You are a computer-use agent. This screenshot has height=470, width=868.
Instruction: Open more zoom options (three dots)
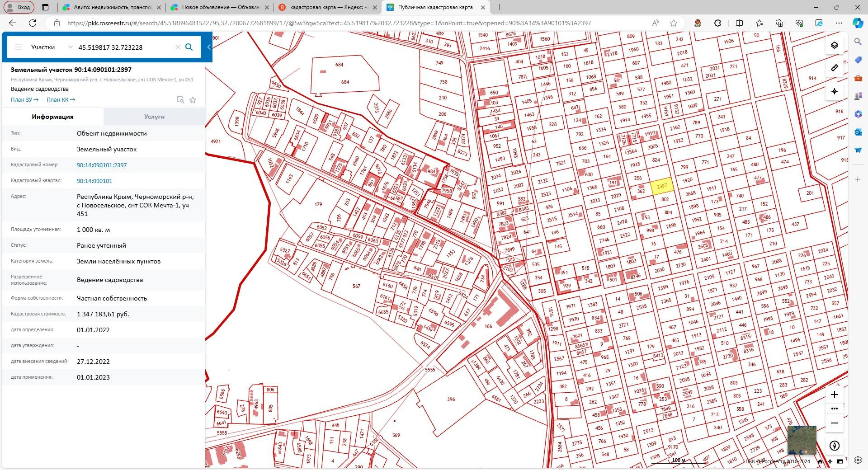[834, 409]
